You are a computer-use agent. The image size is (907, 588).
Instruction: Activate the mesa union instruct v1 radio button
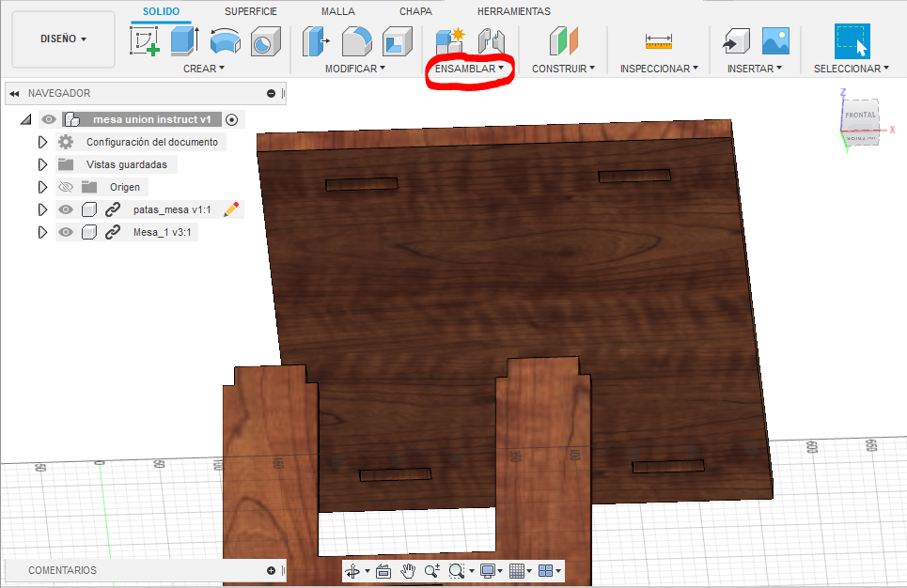pos(232,119)
